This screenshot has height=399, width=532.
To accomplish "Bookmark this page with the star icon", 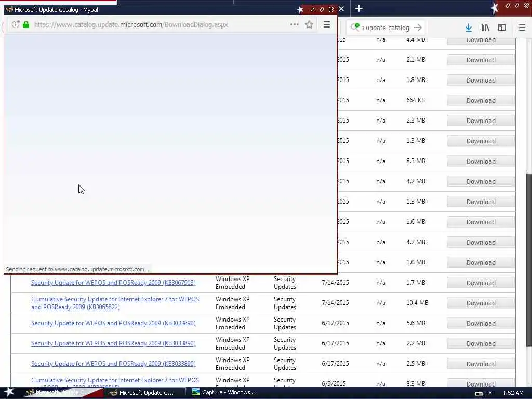I will (x=309, y=25).
